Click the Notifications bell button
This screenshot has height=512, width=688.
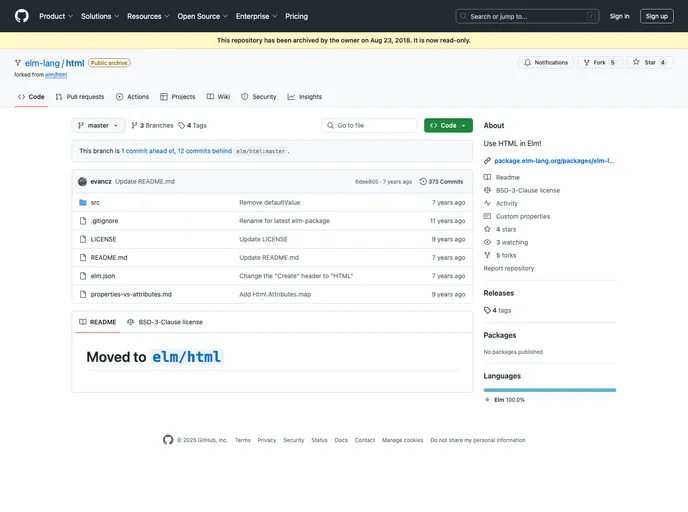[x=546, y=63]
